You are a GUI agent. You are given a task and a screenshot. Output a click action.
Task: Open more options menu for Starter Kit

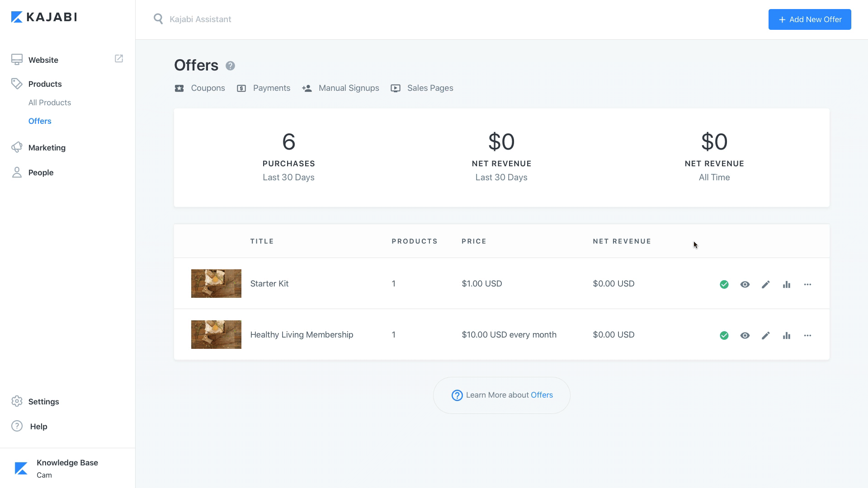(807, 284)
